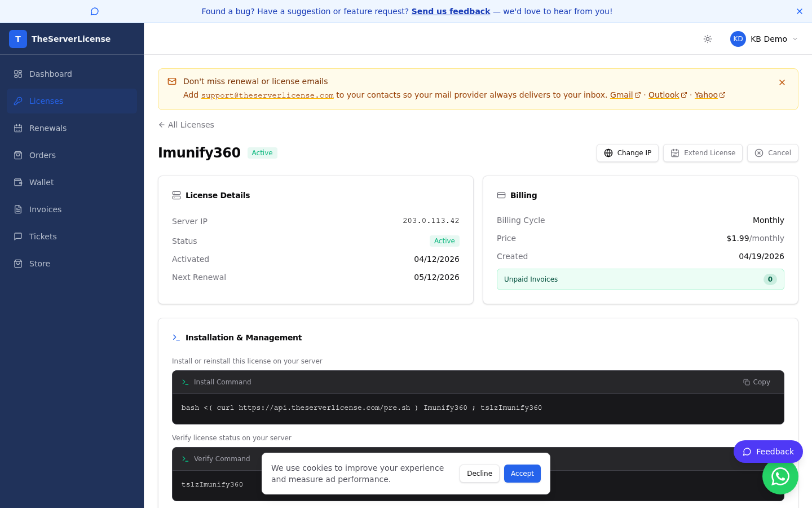
Task: Open the Feedback floating button
Action: [768, 452]
